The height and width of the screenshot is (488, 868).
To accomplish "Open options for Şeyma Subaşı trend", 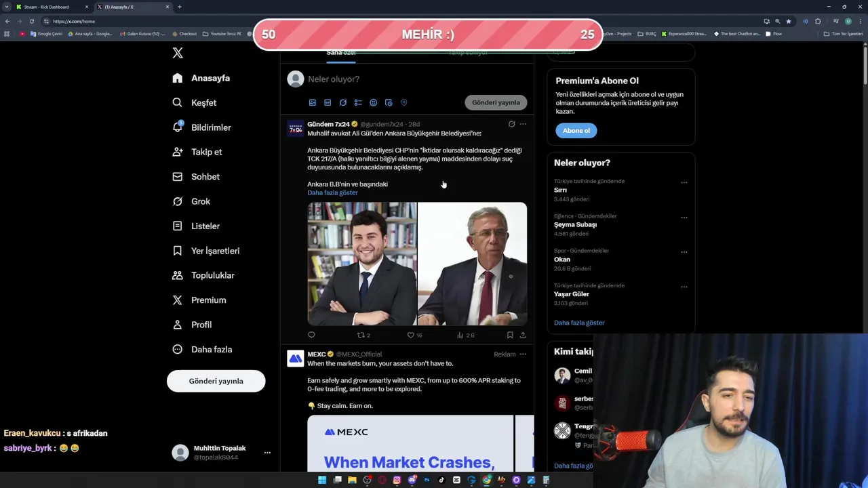I will 684,218.
